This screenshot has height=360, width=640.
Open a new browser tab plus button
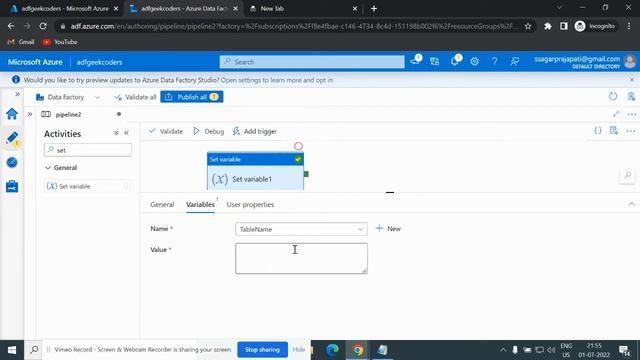tap(374, 8)
